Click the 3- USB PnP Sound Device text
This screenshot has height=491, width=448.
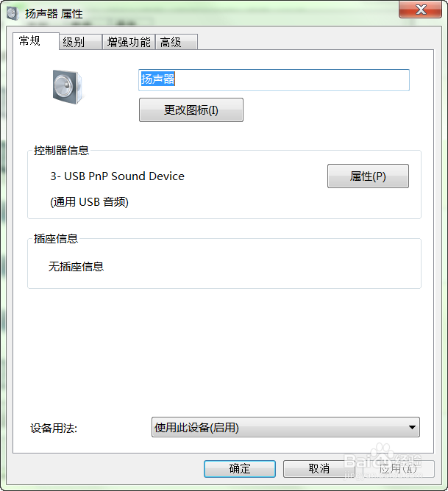click(x=117, y=176)
